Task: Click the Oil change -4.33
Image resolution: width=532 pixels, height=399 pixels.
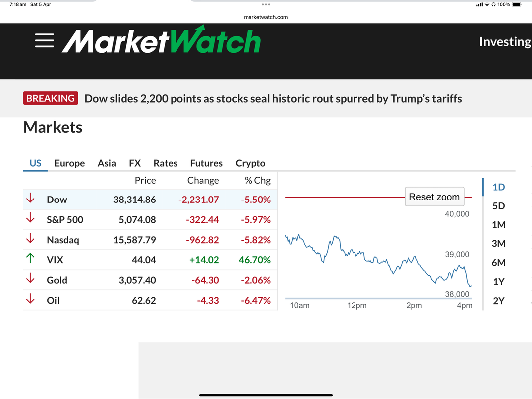Action: (x=208, y=301)
